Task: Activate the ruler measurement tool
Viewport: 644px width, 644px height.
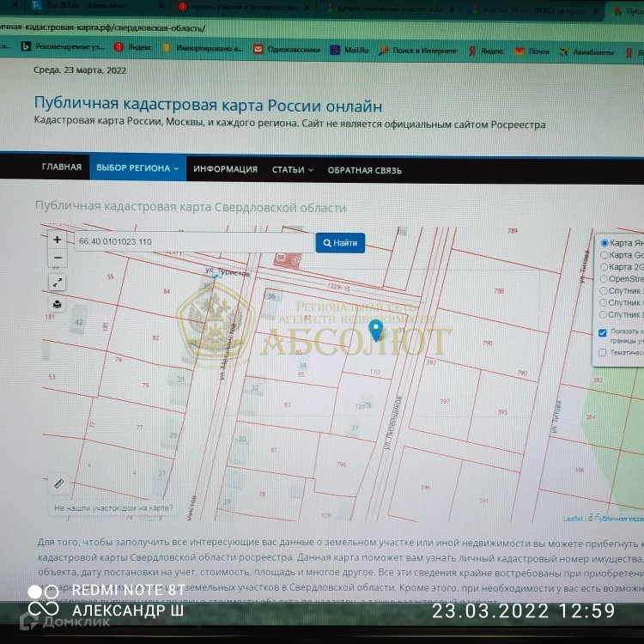Action: point(59,483)
